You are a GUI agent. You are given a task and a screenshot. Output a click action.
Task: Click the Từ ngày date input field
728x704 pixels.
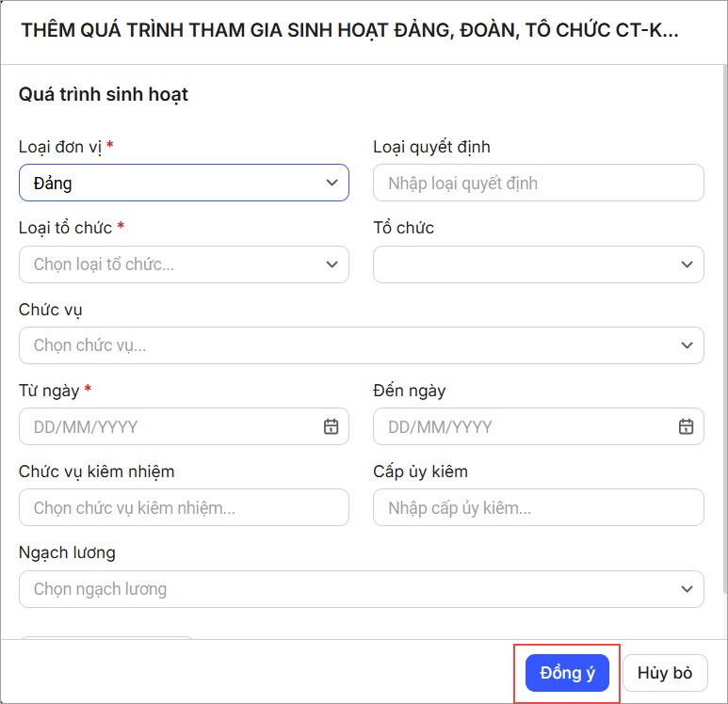(170, 426)
